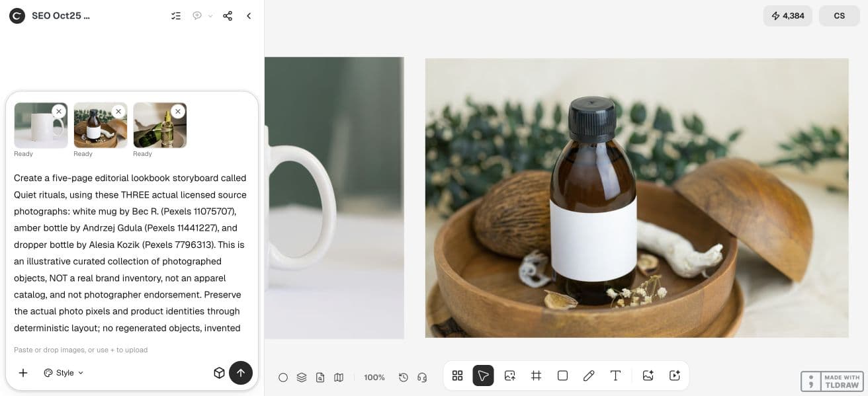Click the SEO Oct25 project title

point(61,16)
